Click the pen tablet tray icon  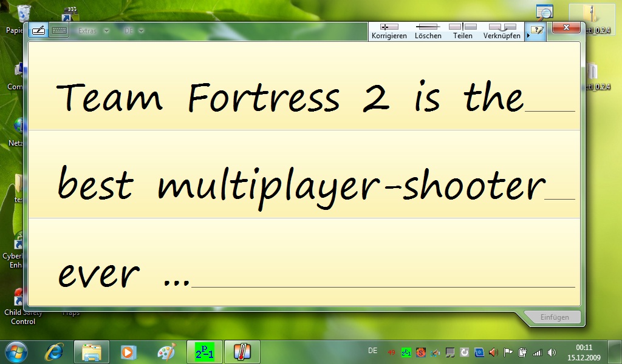pyautogui.click(x=435, y=352)
